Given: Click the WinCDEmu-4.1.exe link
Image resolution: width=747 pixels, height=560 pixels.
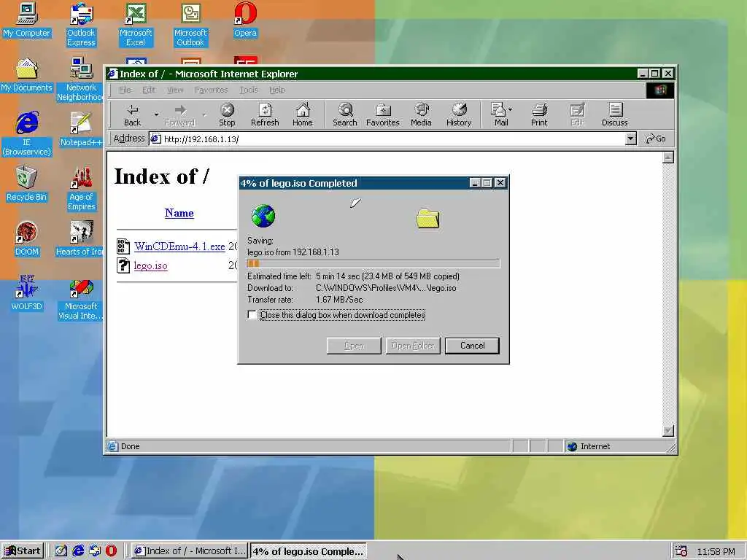Looking at the screenshot, I should click(x=179, y=246).
